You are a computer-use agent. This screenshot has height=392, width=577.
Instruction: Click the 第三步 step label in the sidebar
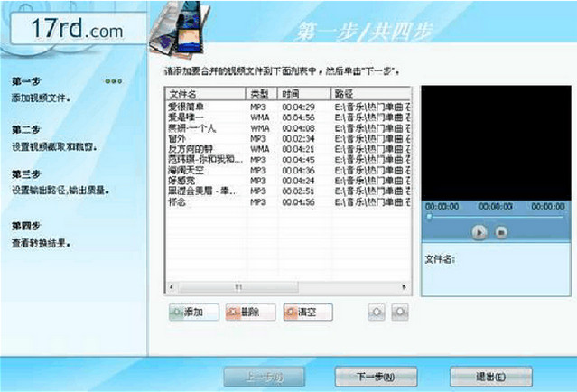click(26, 174)
